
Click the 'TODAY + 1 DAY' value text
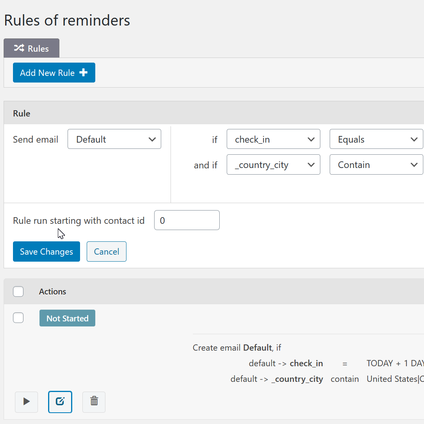[x=395, y=363]
